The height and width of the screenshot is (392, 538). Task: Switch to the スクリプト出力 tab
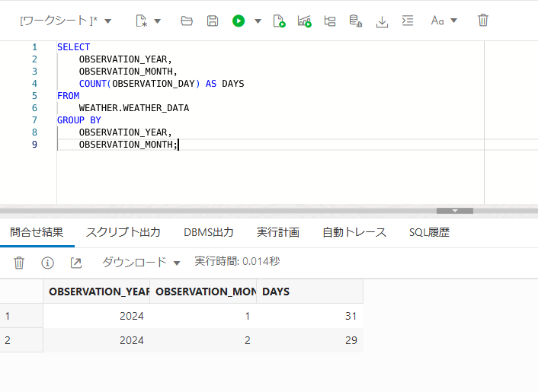(123, 232)
